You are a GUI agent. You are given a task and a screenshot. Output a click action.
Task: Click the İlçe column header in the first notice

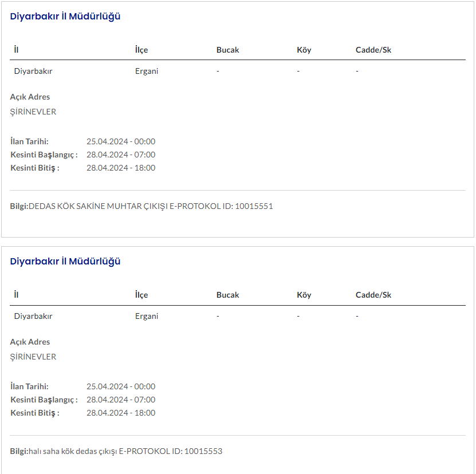point(141,50)
